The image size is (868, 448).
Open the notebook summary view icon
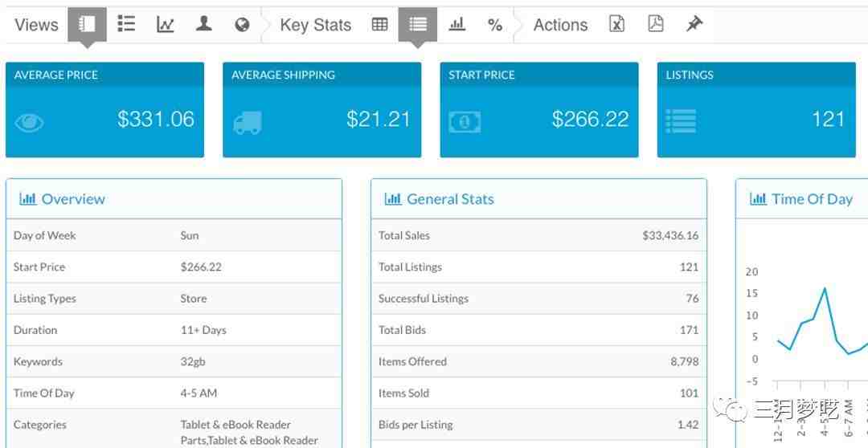87,24
